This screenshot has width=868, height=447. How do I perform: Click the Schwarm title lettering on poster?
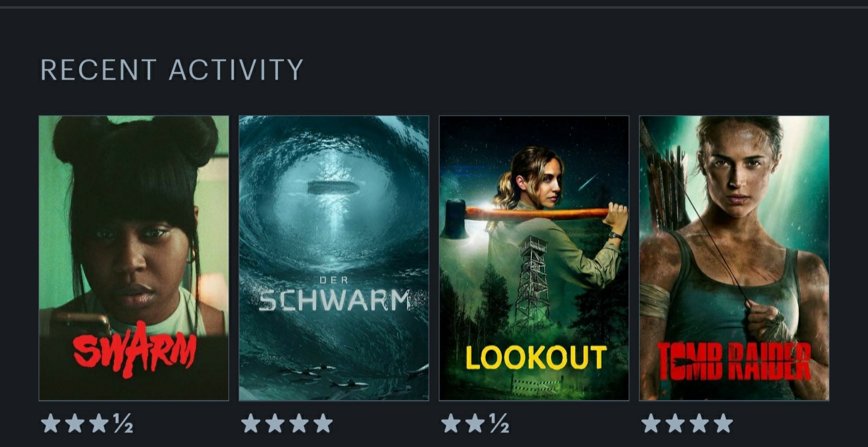pyautogui.click(x=335, y=300)
